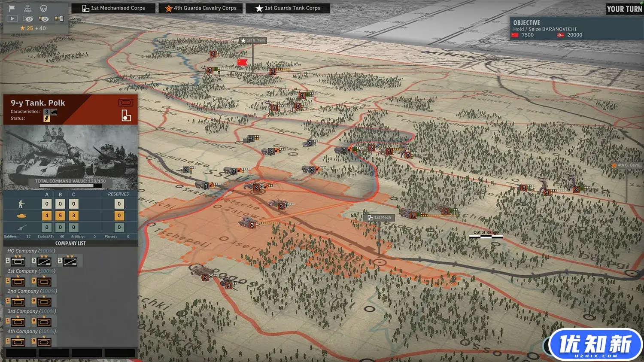Click the armored unit type symbol in header
Image resolution: width=644 pixels, height=362 pixels.
click(126, 103)
